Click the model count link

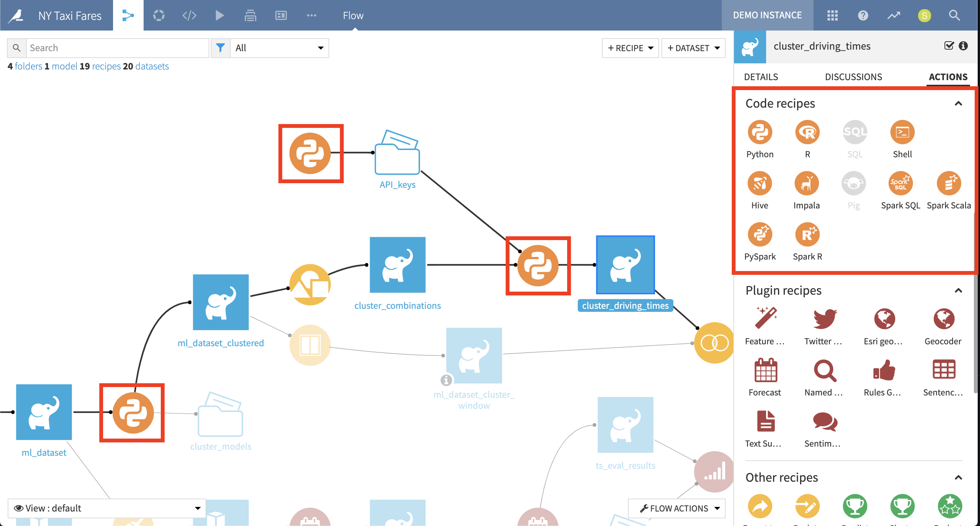point(65,66)
